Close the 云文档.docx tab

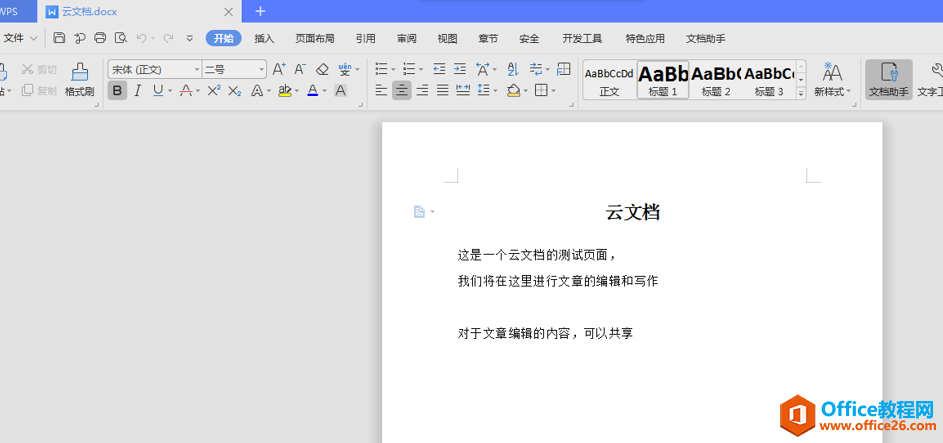tap(228, 11)
